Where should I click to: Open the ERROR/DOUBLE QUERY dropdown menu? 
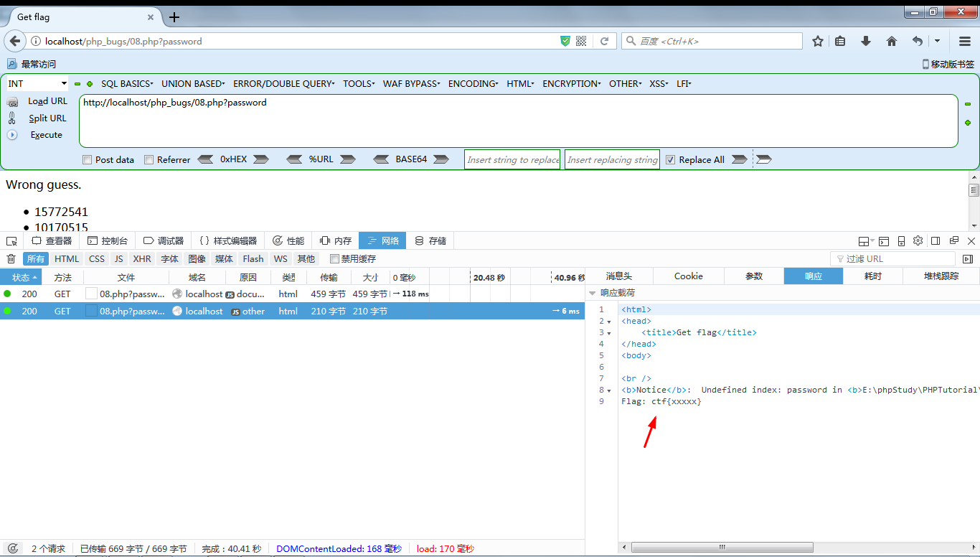(283, 84)
